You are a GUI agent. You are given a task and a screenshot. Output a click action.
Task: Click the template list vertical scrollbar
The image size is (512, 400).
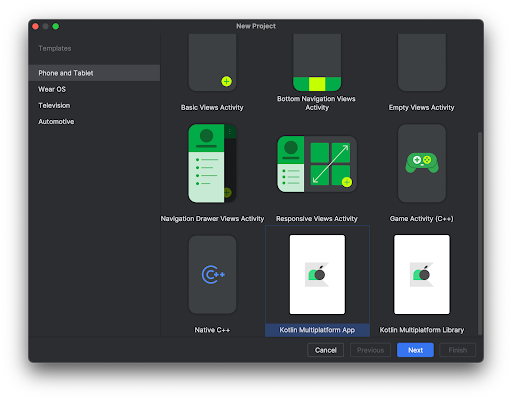(480, 233)
